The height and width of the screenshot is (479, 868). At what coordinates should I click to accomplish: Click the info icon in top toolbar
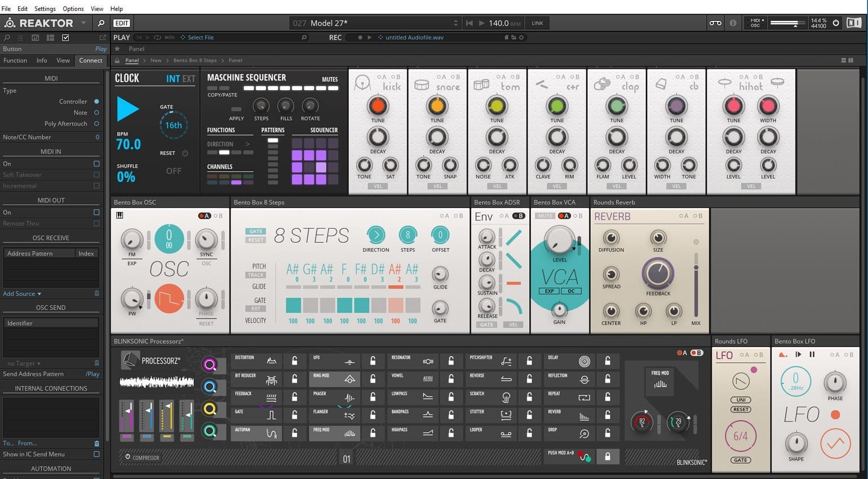733,23
